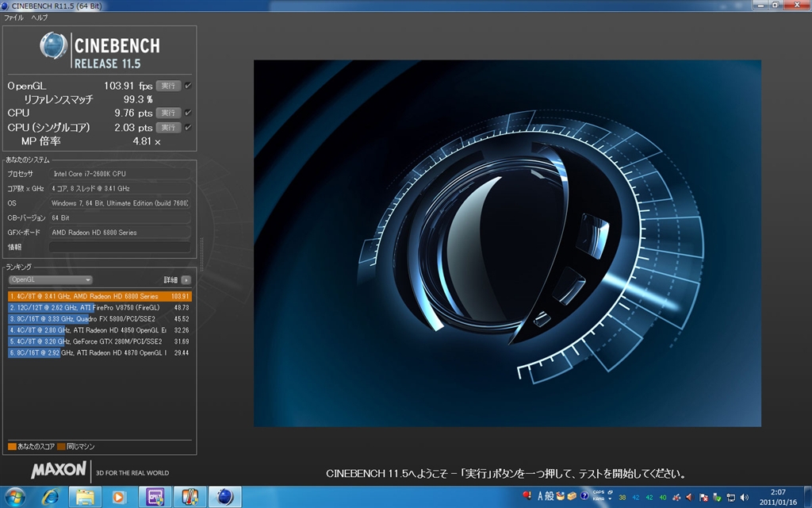This screenshot has width=812, height=508.
Task: Open the IME pad basket icon
Action: tap(561, 496)
